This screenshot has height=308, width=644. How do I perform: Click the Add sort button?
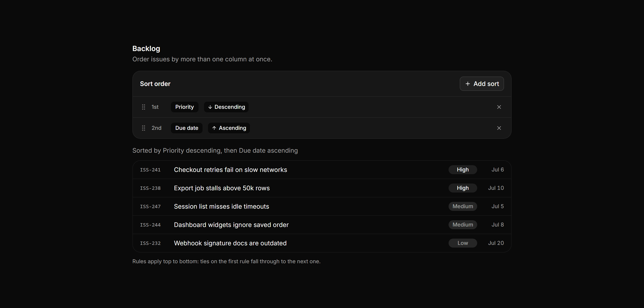(x=481, y=84)
